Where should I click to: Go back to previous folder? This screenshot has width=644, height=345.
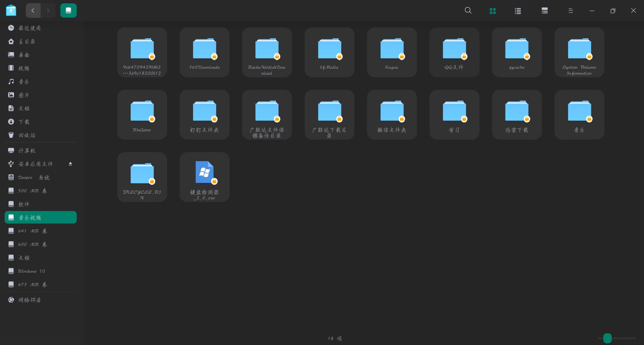click(33, 11)
